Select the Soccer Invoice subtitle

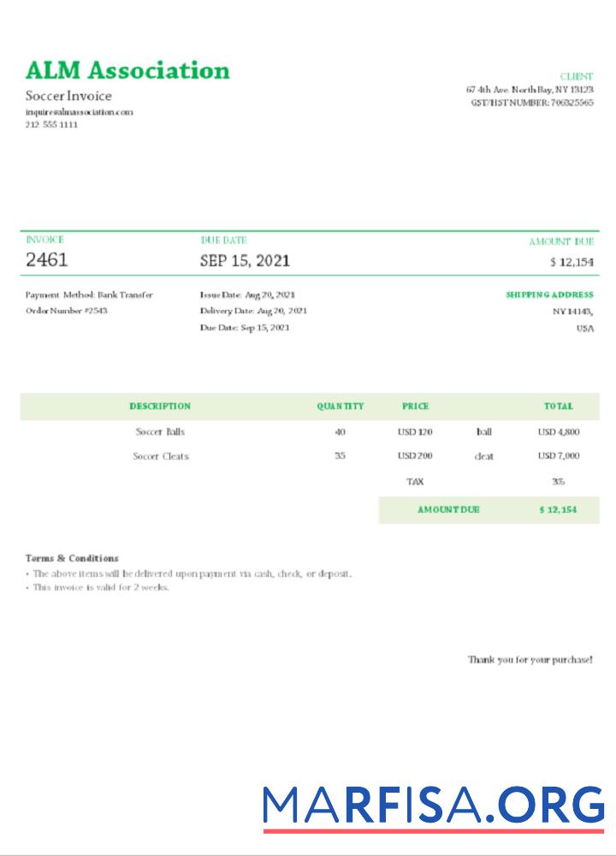[x=68, y=96]
